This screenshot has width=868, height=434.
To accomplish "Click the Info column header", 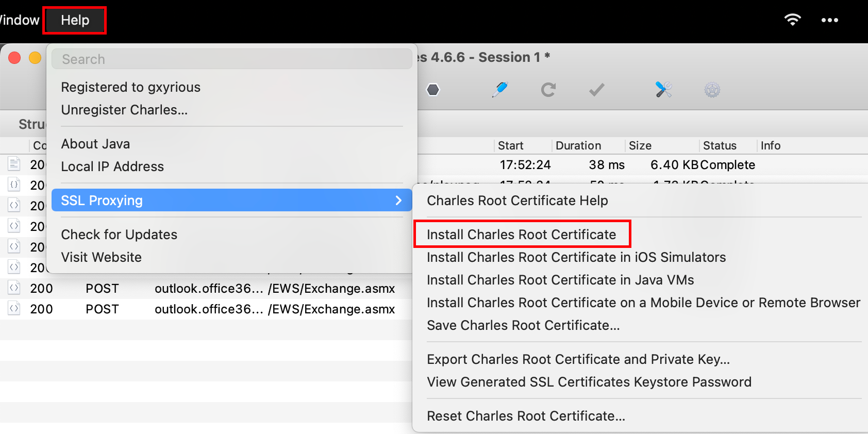I will (770, 145).
